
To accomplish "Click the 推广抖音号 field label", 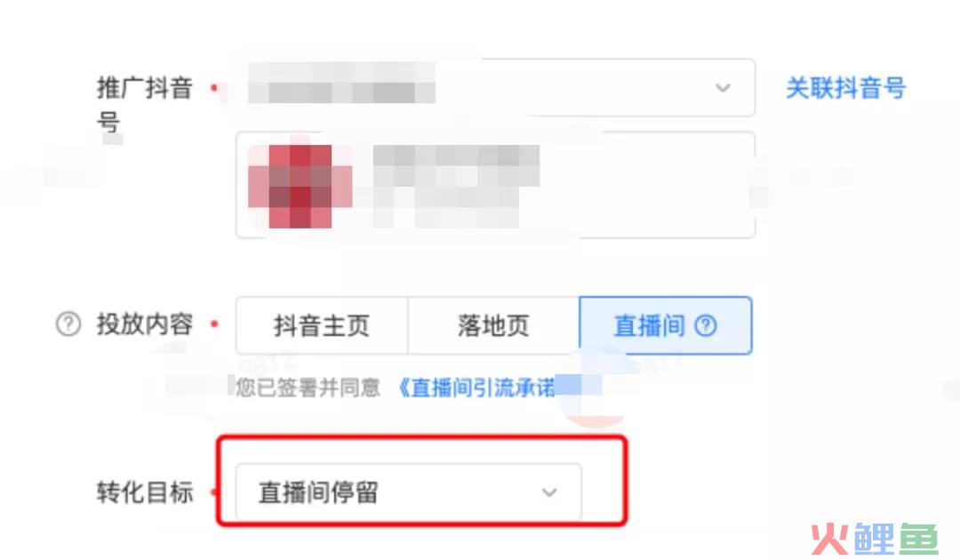I will pyautogui.click(x=145, y=105).
